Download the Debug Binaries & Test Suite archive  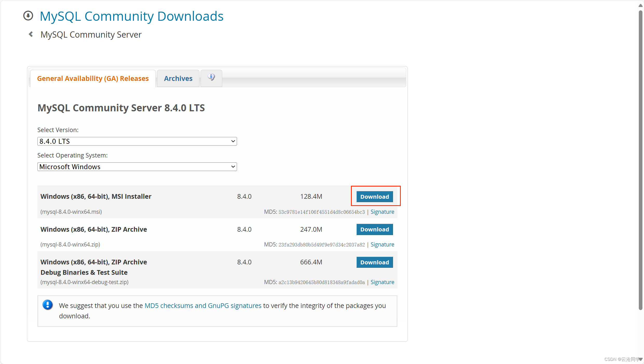pyautogui.click(x=374, y=262)
